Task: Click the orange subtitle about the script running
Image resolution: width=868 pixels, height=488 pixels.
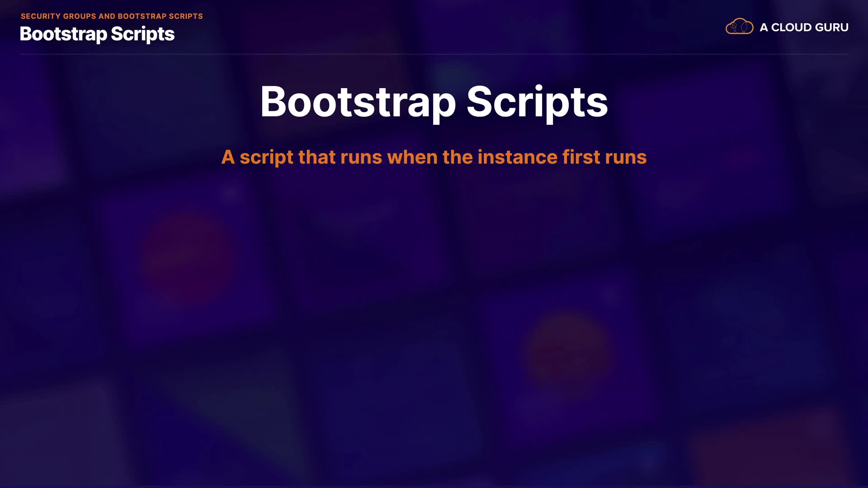Action: point(434,157)
